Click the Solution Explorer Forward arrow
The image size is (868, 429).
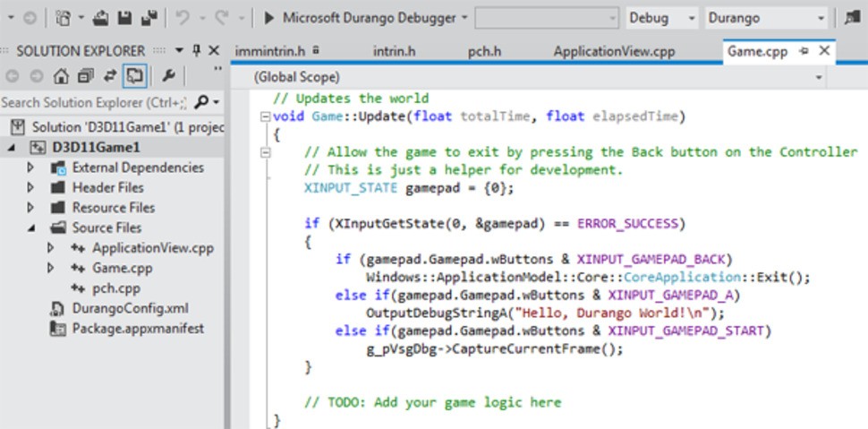(x=37, y=76)
